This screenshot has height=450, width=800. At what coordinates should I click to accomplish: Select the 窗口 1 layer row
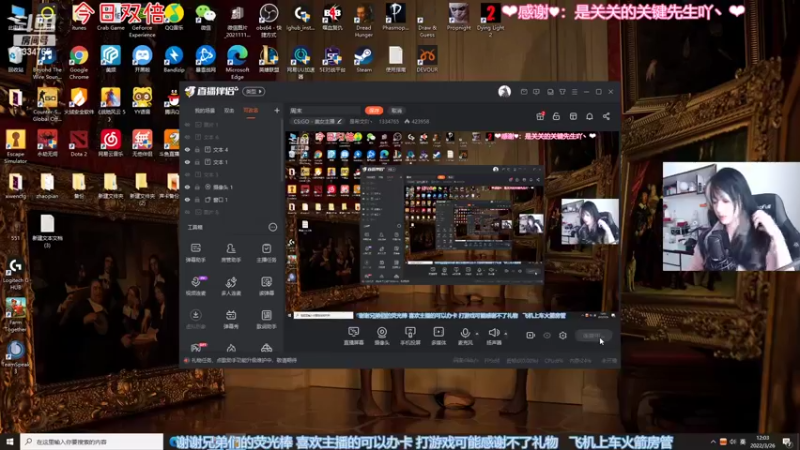[232, 199]
